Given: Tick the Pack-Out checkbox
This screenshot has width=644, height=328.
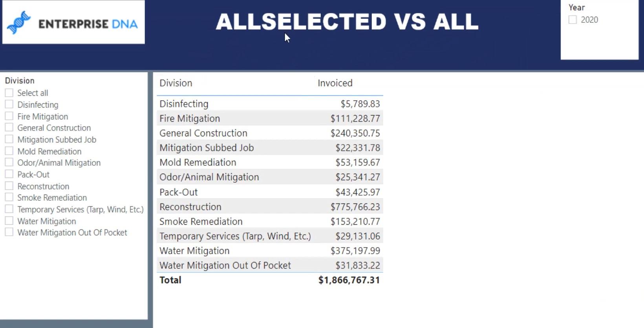Looking at the screenshot, I should click(x=9, y=174).
